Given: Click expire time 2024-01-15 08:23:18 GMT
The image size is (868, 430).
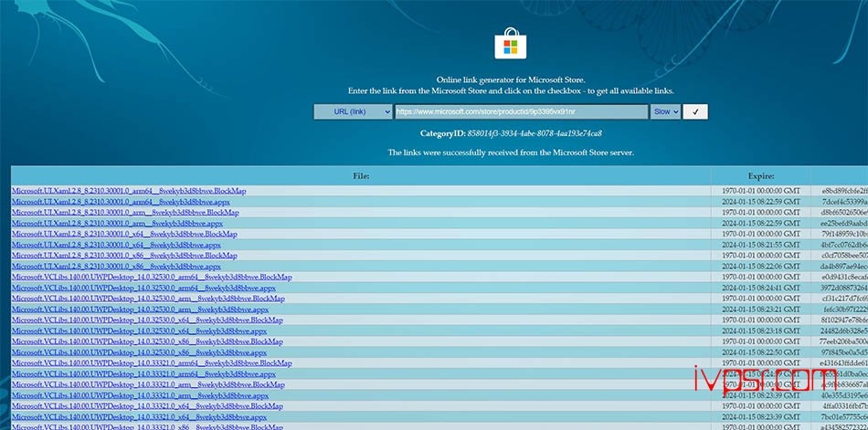Looking at the screenshot, I should coord(761,331).
